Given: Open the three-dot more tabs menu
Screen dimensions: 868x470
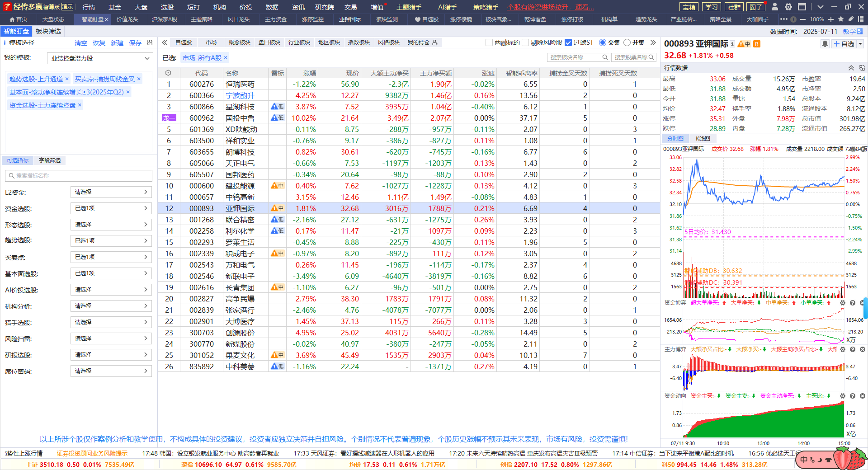Looking at the screenshot, I should pyautogui.click(x=784, y=19).
